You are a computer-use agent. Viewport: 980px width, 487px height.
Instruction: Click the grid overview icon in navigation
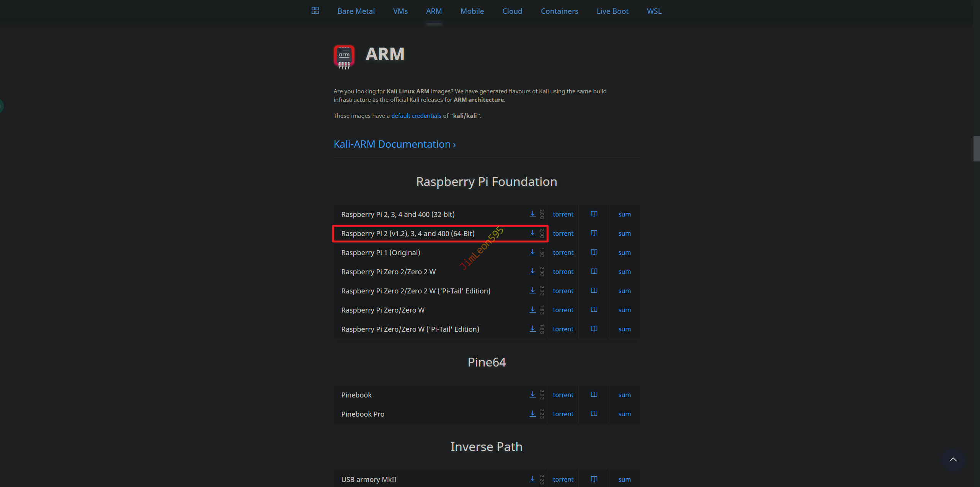click(x=315, y=11)
